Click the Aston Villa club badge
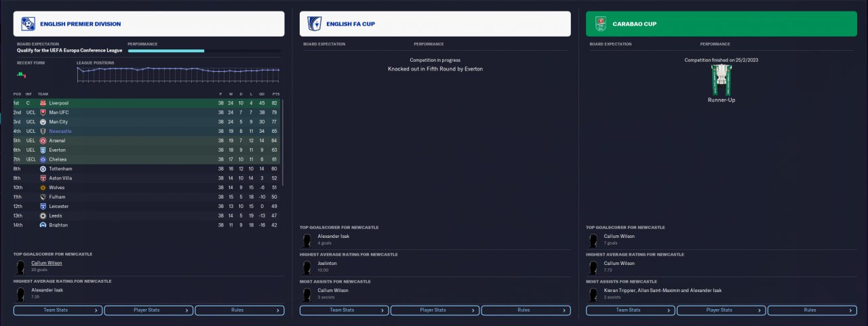 tap(43, 178)
